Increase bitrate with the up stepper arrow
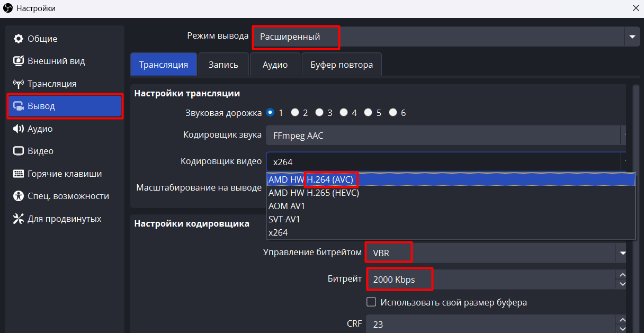 click(622, 275)
